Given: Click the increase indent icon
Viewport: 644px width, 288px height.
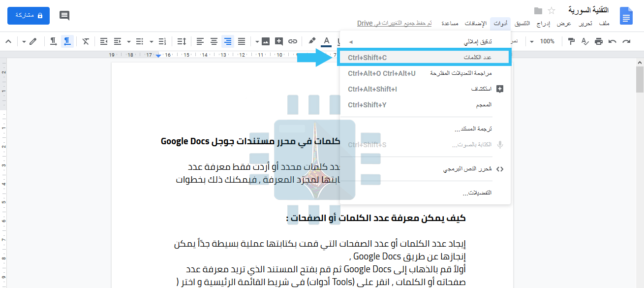Looking at the screenshot, I should [x=104, y=41].
